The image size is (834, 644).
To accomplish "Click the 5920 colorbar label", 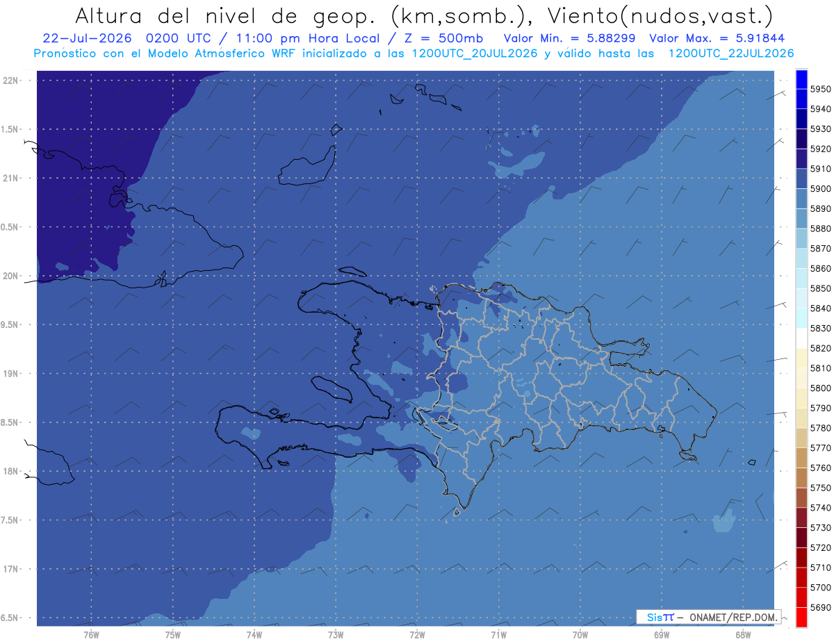I will tap(821, 149).
